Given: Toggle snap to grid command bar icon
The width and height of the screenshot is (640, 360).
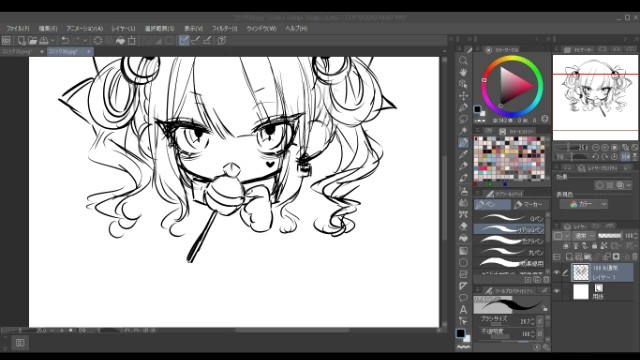Looking at the screenshot, I should [207, 40].
